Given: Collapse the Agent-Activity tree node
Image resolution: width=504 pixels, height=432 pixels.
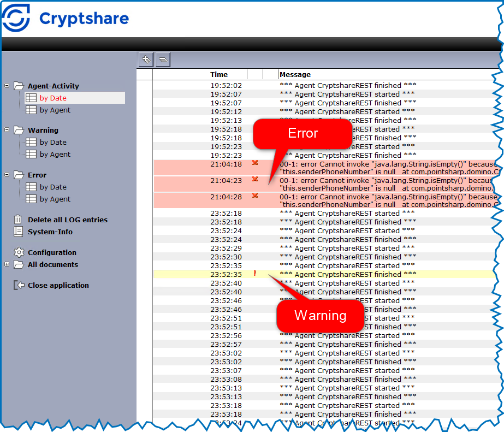Looking at the screenshot, I should (x=7, y=86).
